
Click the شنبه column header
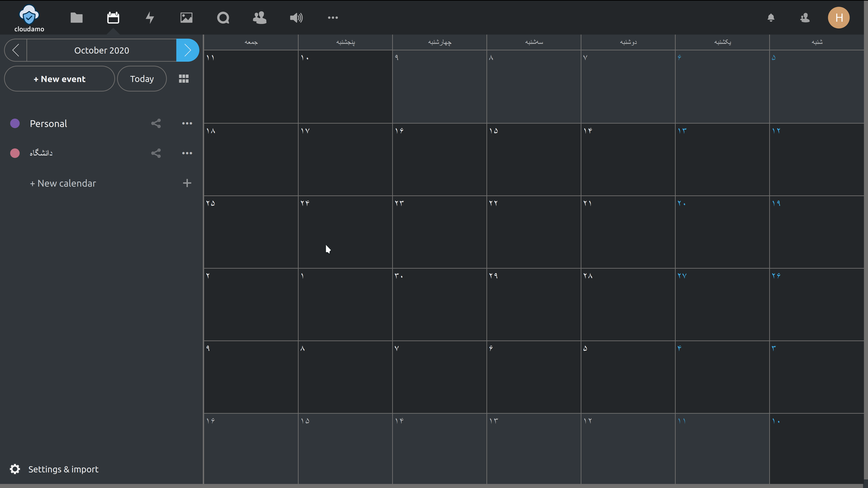(817, 42)
